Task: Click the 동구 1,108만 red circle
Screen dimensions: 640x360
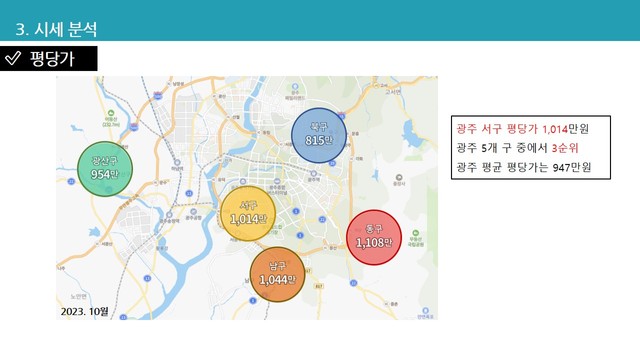Action: point(374,238)
